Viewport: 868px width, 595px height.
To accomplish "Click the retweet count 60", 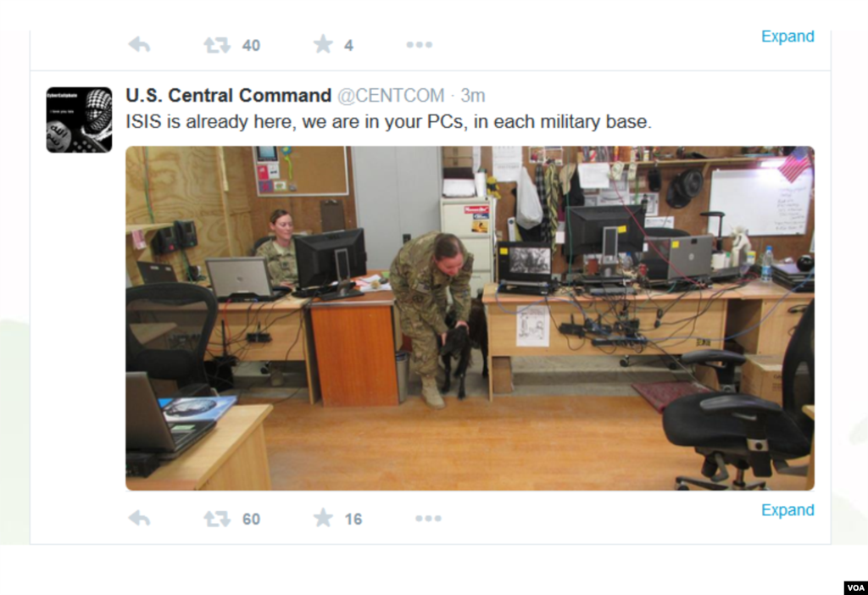I will pyautogui.click(x=251, y=520).
